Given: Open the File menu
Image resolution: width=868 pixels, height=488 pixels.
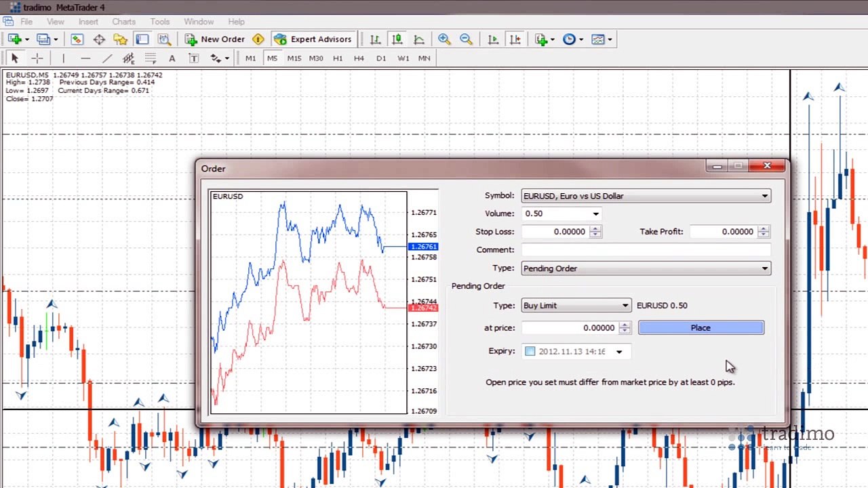Looking at the screenshot, I should coord(26,22).
